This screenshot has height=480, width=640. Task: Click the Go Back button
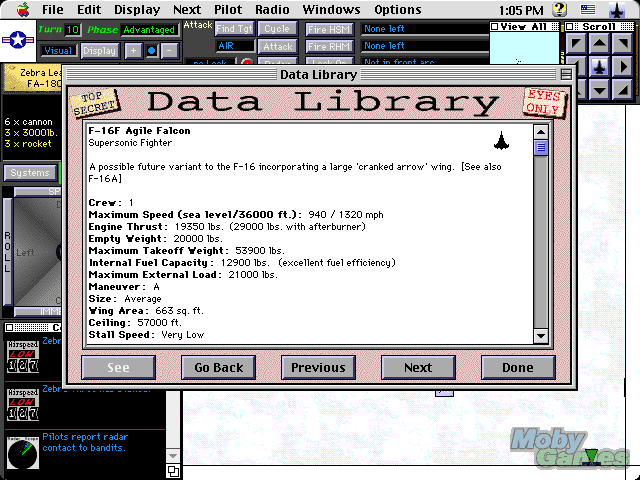click(218, 367)
